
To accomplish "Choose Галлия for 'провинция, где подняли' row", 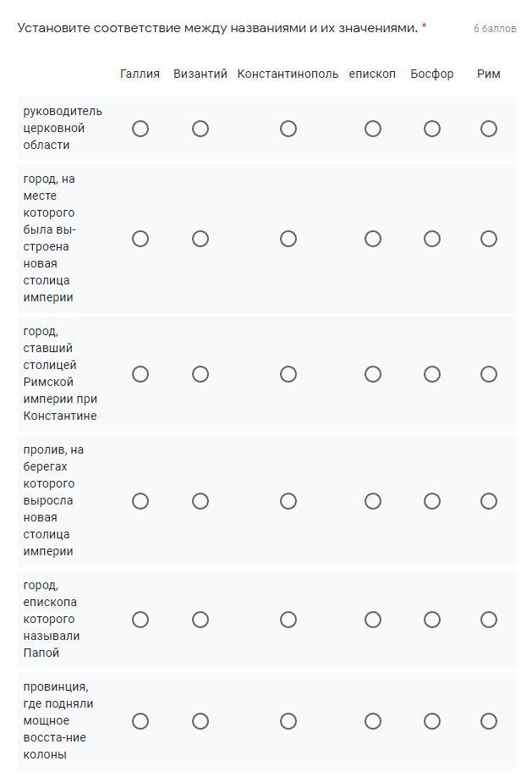I will (x=140, y=721).
